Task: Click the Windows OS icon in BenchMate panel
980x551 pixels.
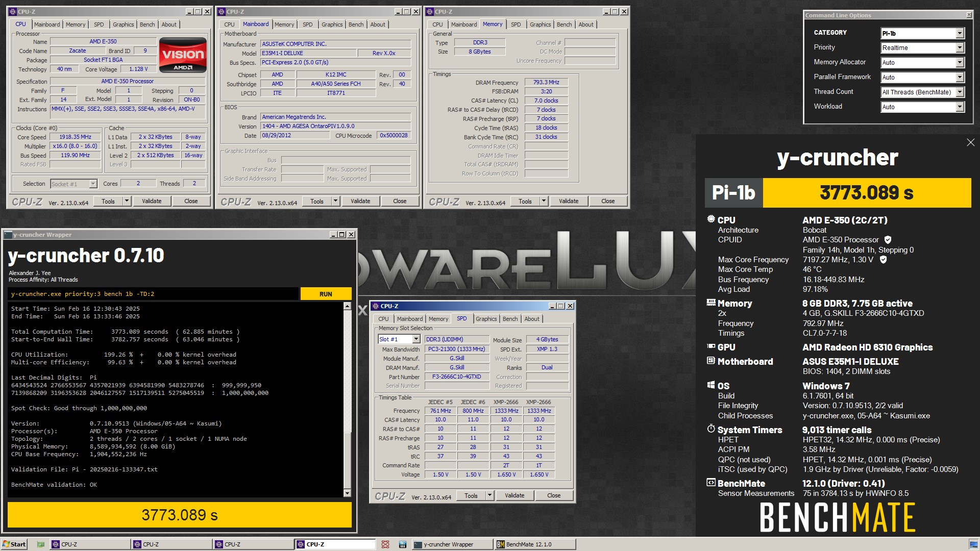Action: tap(711, 385)
